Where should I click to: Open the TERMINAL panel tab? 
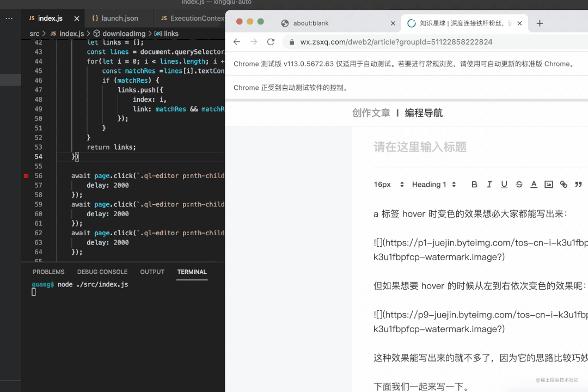tap(192, 272)
